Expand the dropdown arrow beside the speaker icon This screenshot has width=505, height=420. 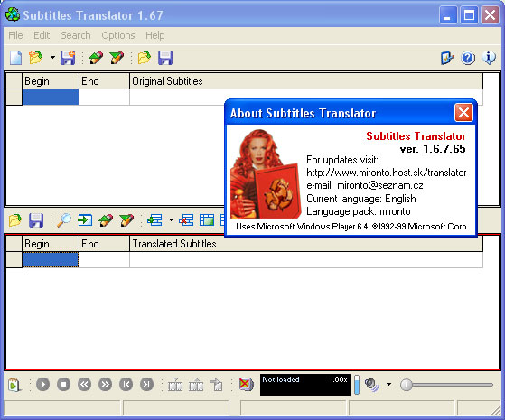[388, 385]
